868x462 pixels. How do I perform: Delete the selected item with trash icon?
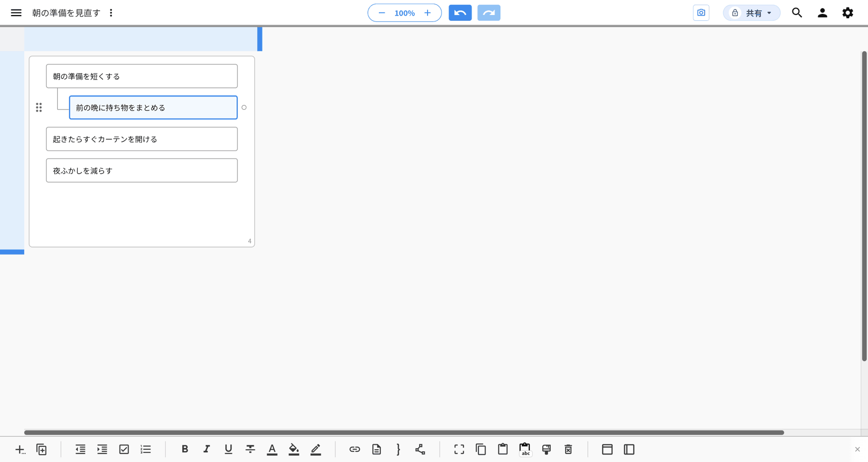click(x=568, y=449)
